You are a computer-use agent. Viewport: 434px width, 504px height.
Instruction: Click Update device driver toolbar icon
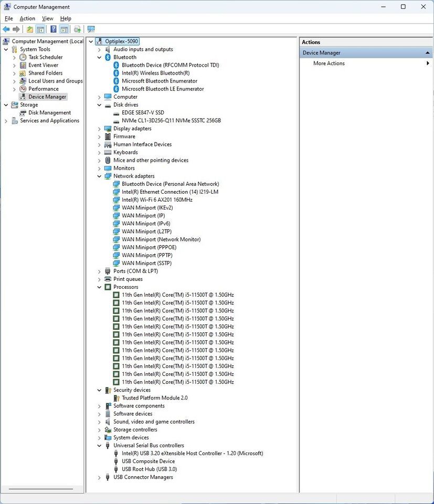(78, 29)
